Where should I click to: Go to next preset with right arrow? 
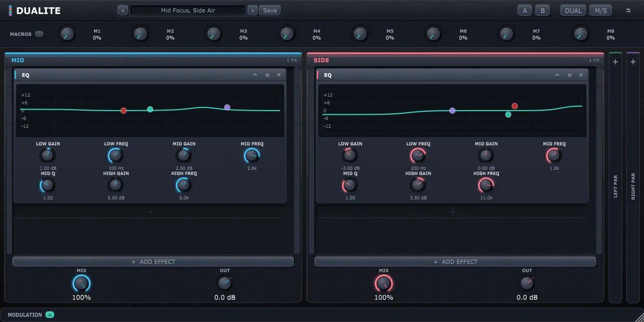tap(252, 10)
